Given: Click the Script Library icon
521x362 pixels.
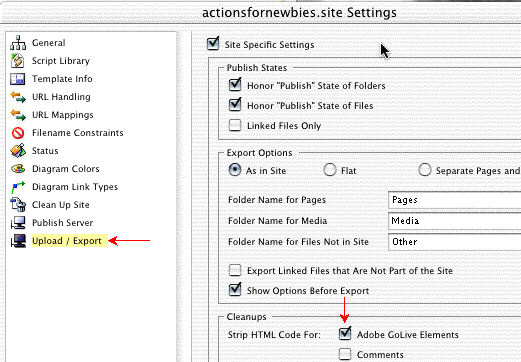Looking at the screenshot, I should point(18,61).
